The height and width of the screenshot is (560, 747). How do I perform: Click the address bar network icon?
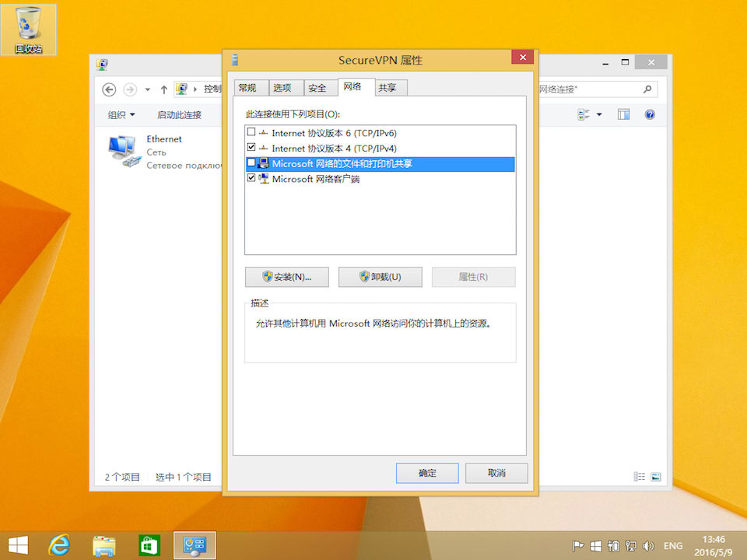pyautogui.click(x=181, y=89)
